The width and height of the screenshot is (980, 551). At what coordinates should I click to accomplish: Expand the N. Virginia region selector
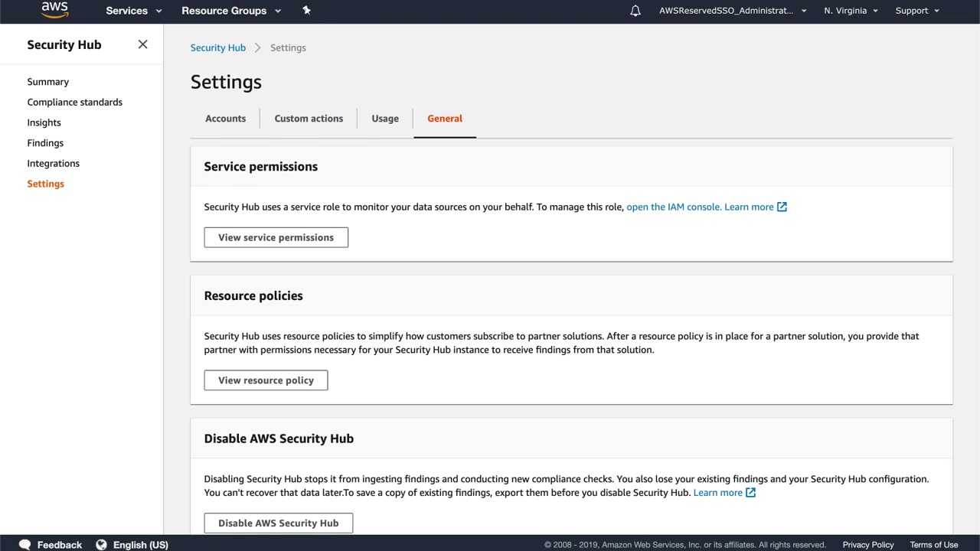tap(851, 11)
